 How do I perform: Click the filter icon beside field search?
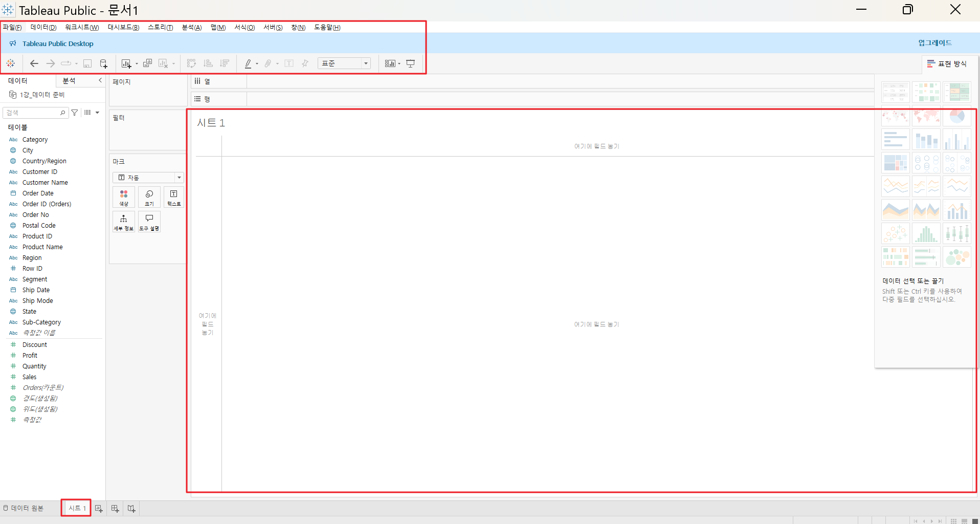point(75,113)
